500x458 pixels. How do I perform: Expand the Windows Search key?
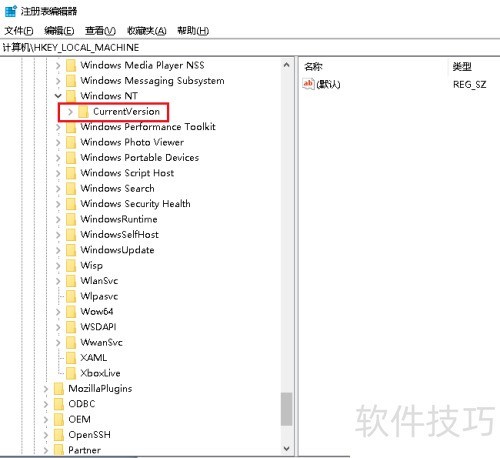coord(58,189)
